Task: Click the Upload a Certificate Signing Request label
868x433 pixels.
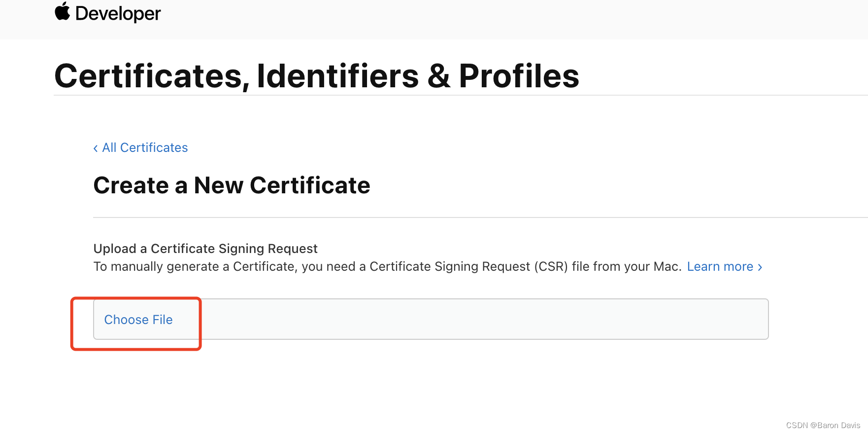Action: (205, 249)
